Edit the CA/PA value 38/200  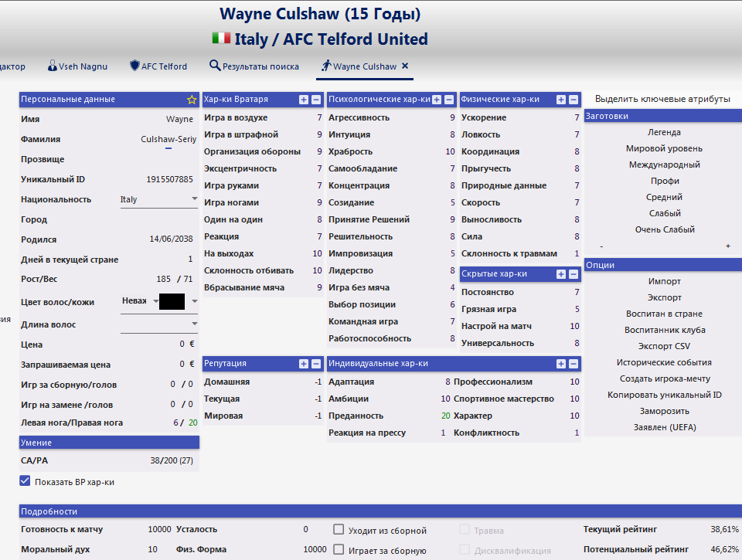tap(172, 460)
